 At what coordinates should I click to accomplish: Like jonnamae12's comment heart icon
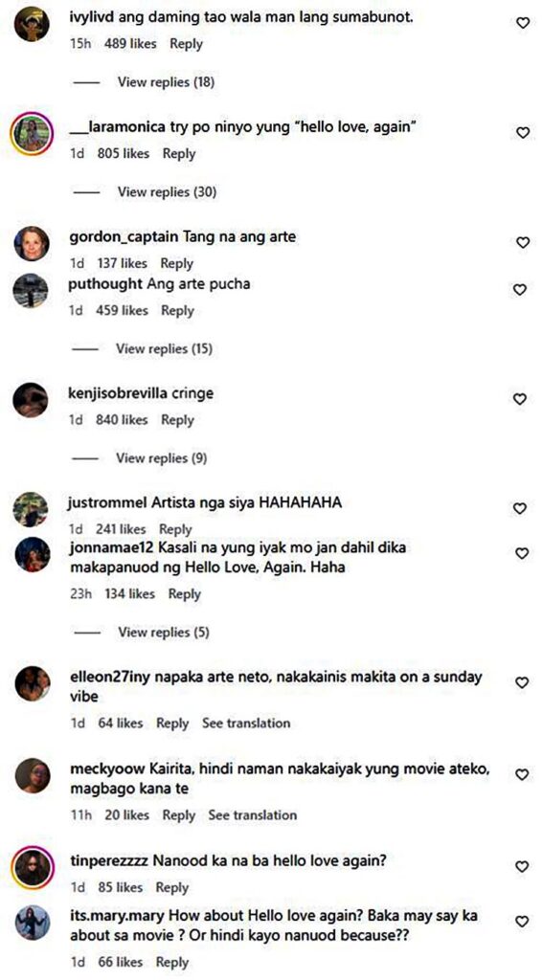522,553
